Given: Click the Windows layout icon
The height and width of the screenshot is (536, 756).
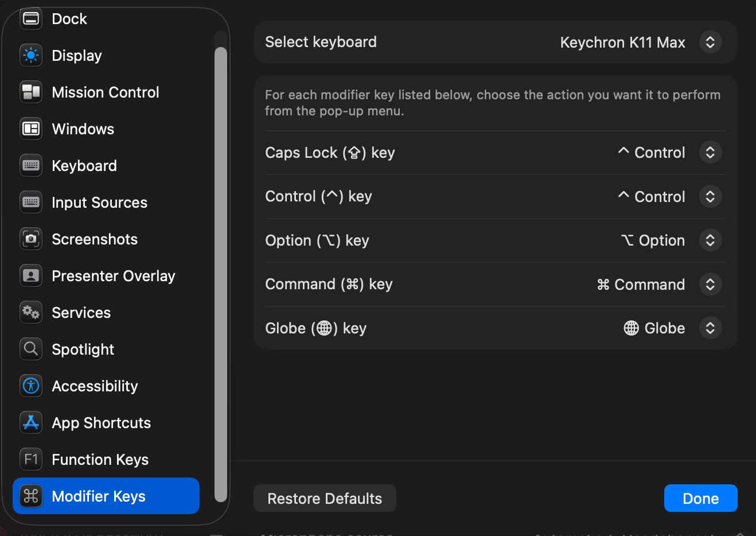Looking at the screenshot, I should pos(31,129).
